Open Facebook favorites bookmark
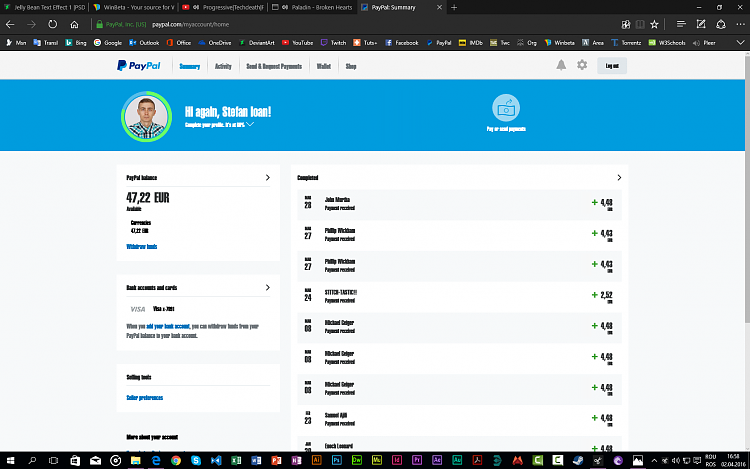750x469 pixels. coord(402,43)
